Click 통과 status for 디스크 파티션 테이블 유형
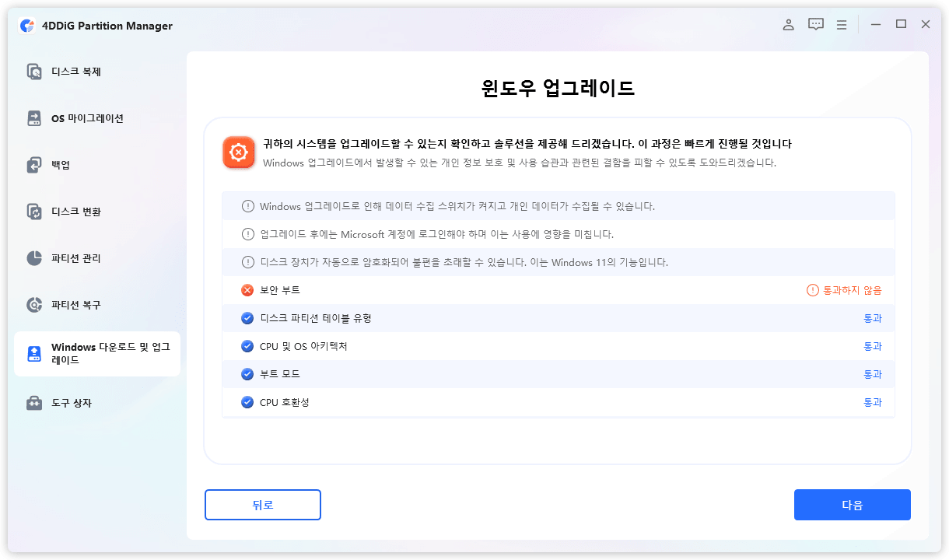Screen dimensions: 949x560 [x=873, y=318]
